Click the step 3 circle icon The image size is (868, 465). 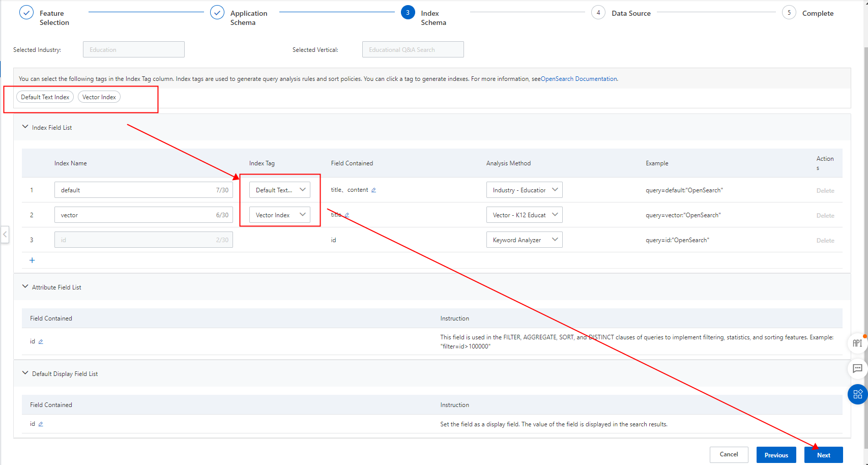408,13
